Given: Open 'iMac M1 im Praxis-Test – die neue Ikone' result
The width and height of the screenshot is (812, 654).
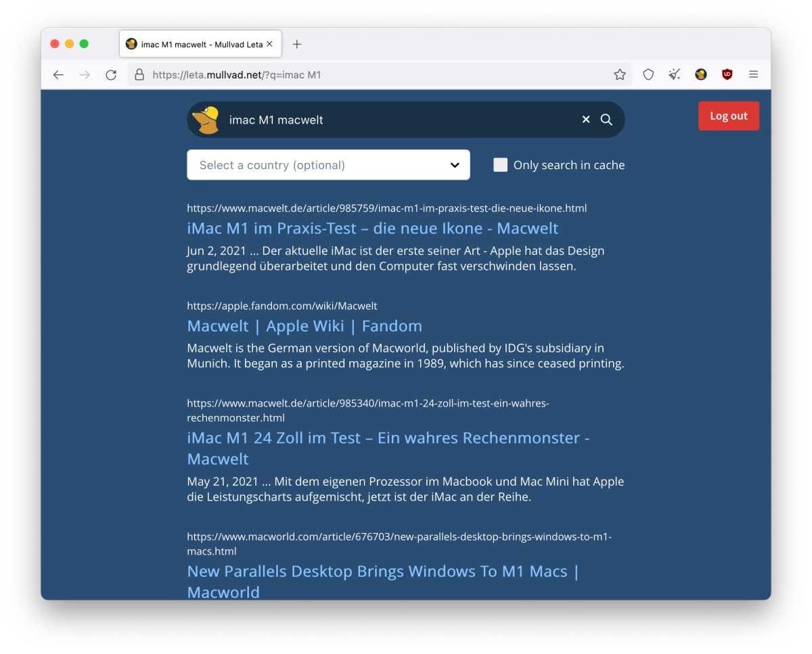Looking at the screenshot, I should [x=373, y=228].
